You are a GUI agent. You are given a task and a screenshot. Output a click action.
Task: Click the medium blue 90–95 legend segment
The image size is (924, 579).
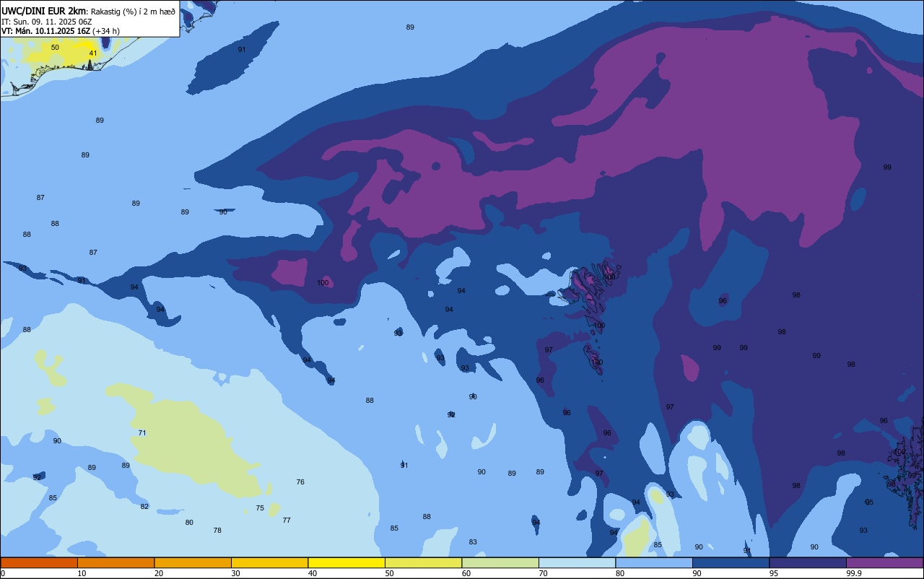click(x=731, y=562)
